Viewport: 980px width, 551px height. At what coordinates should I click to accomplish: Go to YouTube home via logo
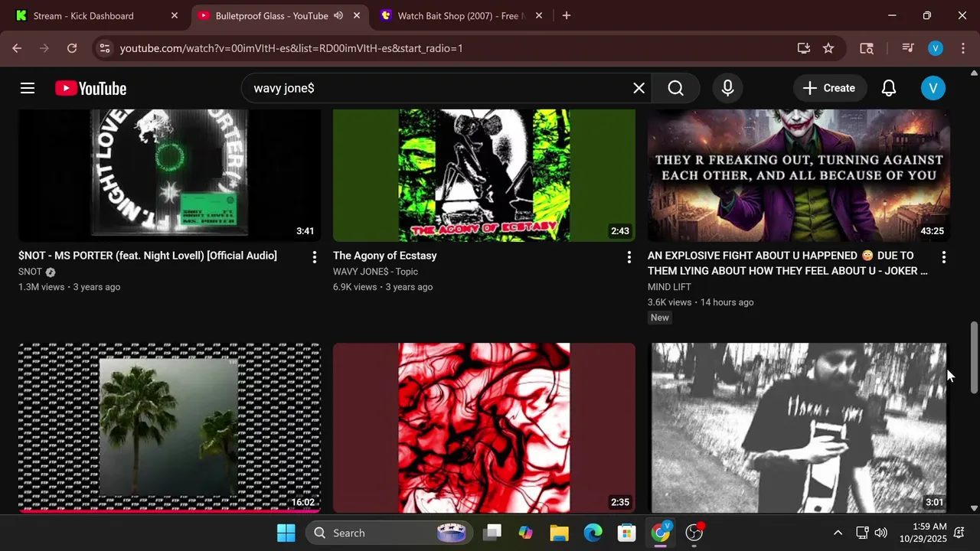[90, 89]
